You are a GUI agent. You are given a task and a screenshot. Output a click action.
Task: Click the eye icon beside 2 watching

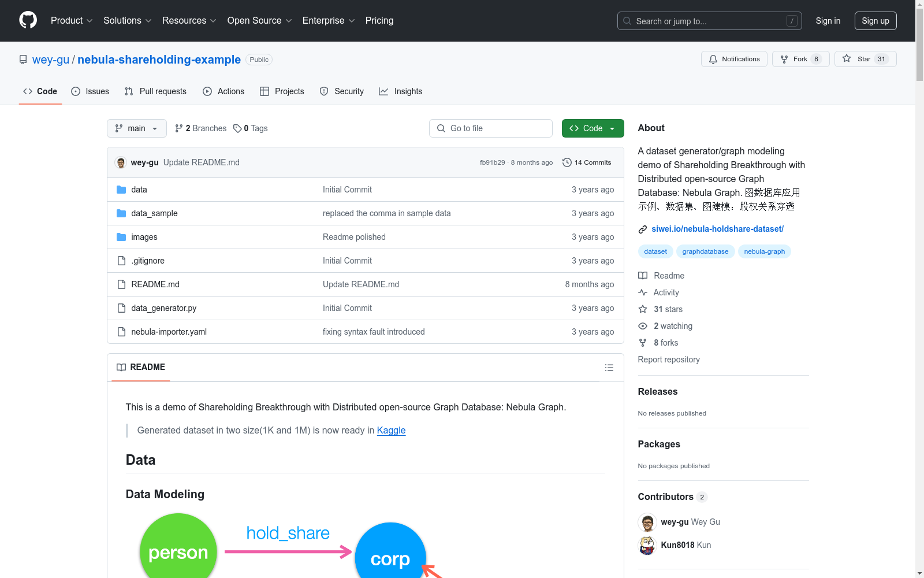[x=643, y=326]
